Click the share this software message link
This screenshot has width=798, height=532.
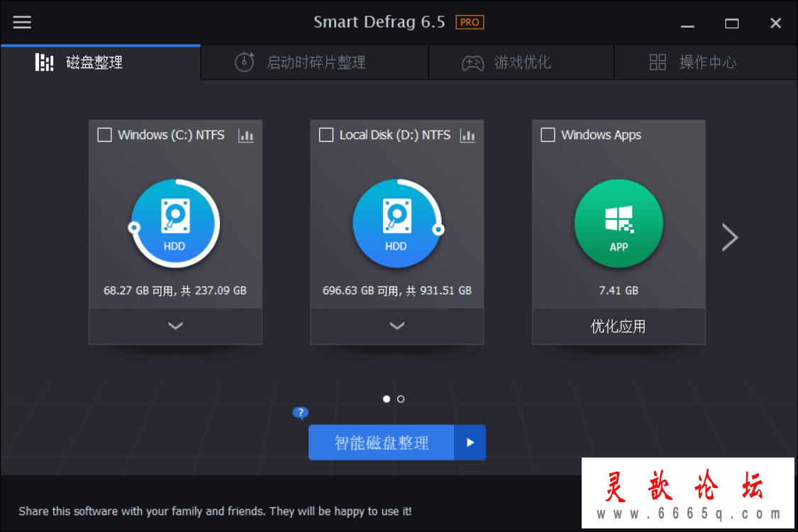click(x=215, y=511)
